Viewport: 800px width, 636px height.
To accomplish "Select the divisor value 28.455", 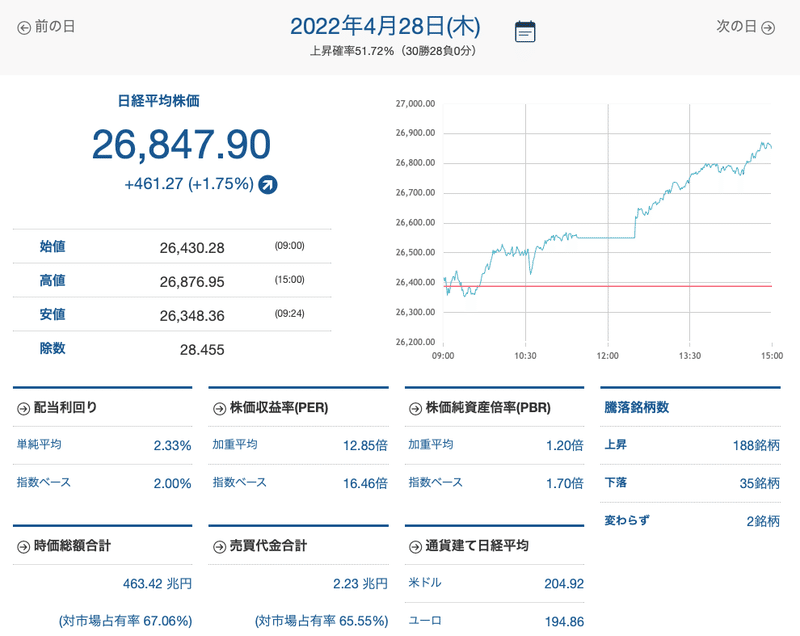I will pyautogui.click(x=202, y=349).
